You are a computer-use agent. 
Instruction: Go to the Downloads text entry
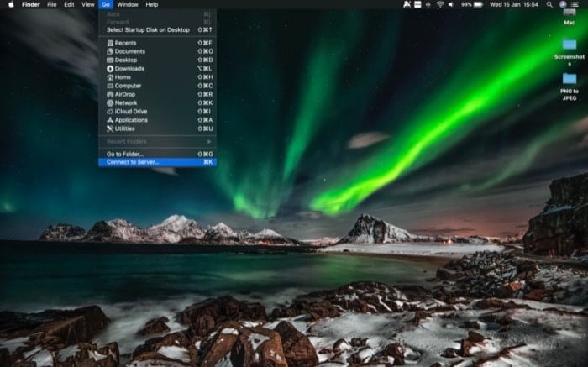[x=129, y=69]
